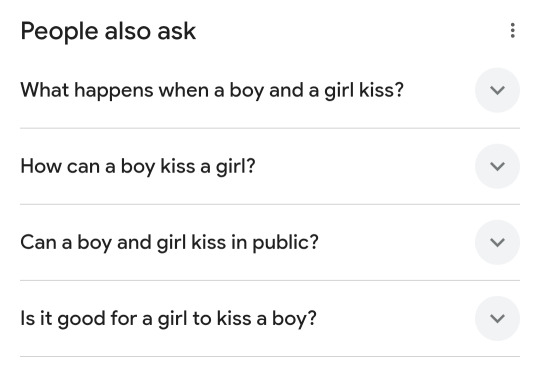Toggle the third question's circular expand button
This screenshot has width=540, height=367.
[497, 242]
